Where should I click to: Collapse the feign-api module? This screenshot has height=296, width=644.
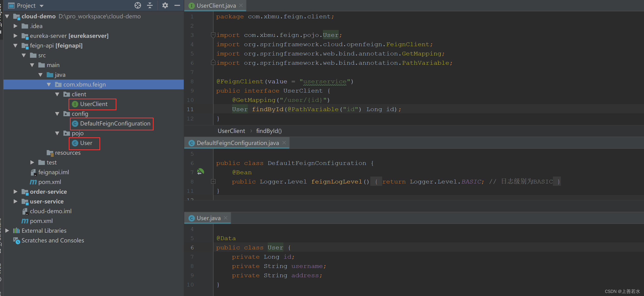(x=16, y=45)
